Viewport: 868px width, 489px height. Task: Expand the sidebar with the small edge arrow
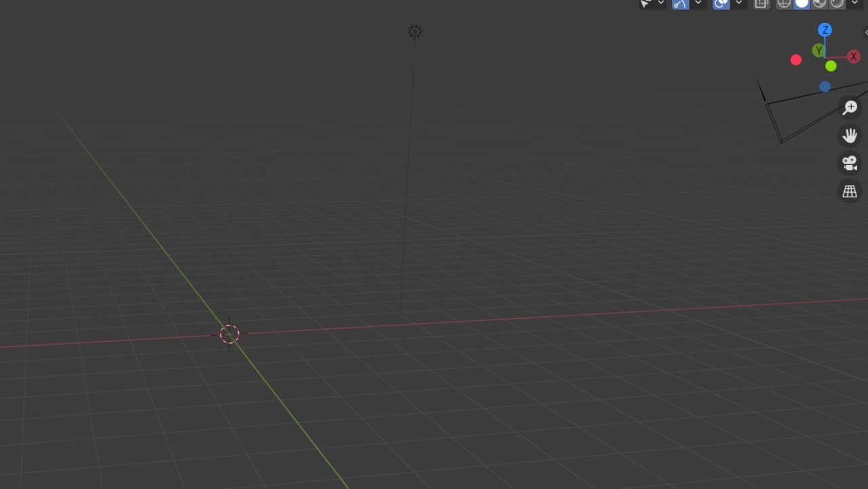[x=865, y=33]
